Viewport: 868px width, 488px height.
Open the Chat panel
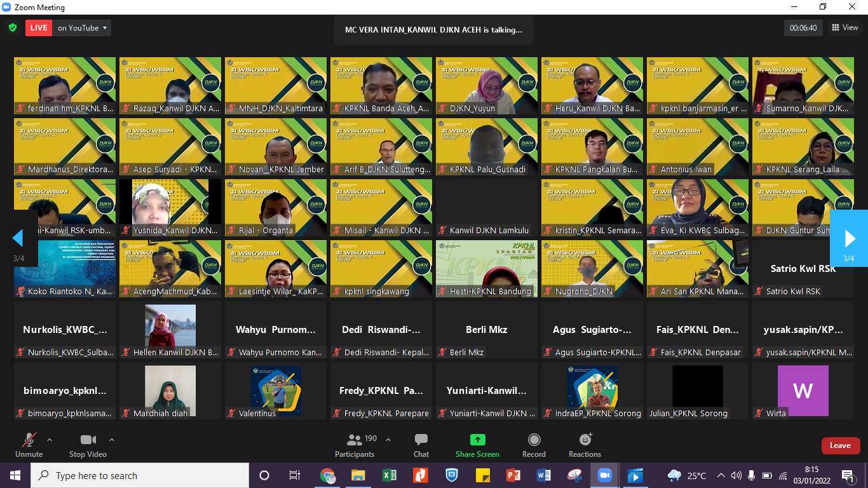coord(421,445)
